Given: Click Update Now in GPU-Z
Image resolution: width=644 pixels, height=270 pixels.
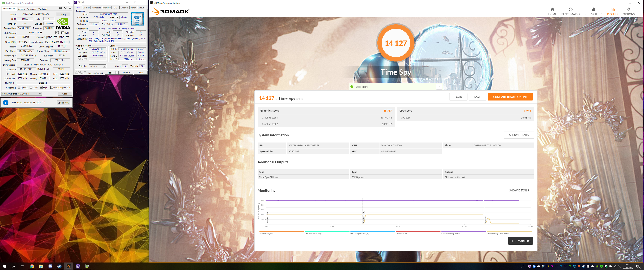Looking at the screenshot, I should [63, 102].
